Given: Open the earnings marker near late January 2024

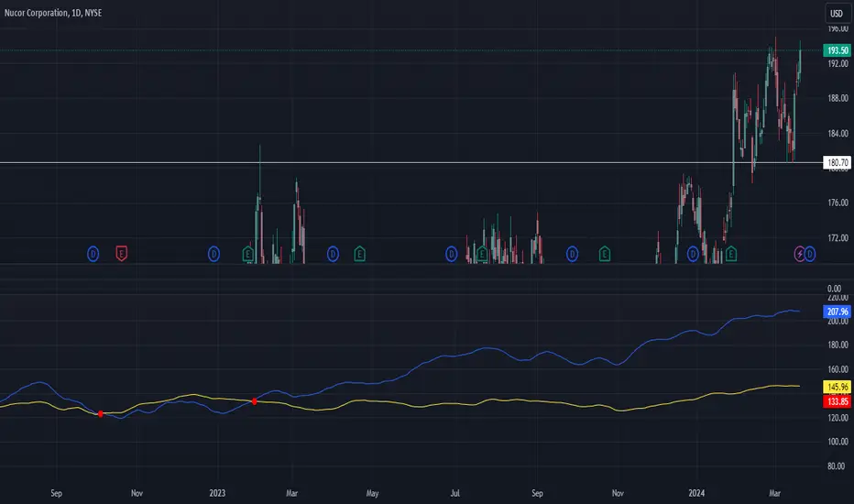Looking at the screenshot, I should [x=731, y=253].
